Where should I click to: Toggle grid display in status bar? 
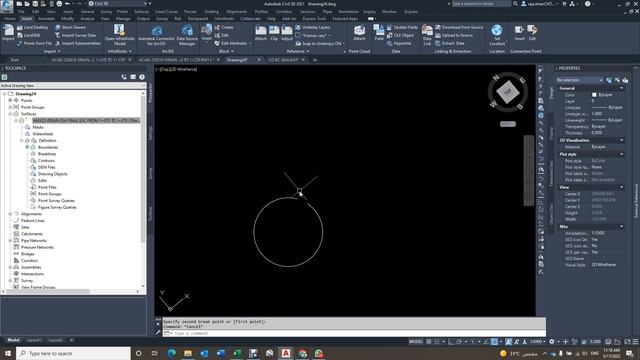point(429,342)
